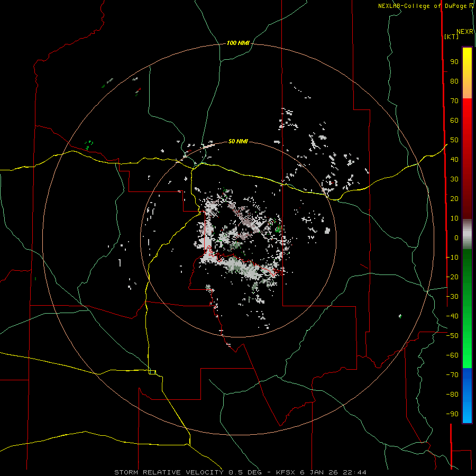Click the [KT] units label
Image resolution: width=476 pixels, height=476 pixels.
point(452,36)
